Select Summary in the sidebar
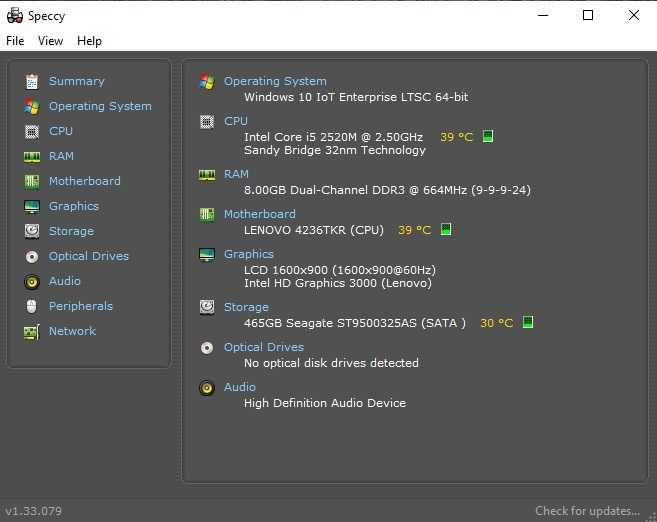The height and width of the screenshot is (522, 657). pyautogui.click(x=77, y=81)
